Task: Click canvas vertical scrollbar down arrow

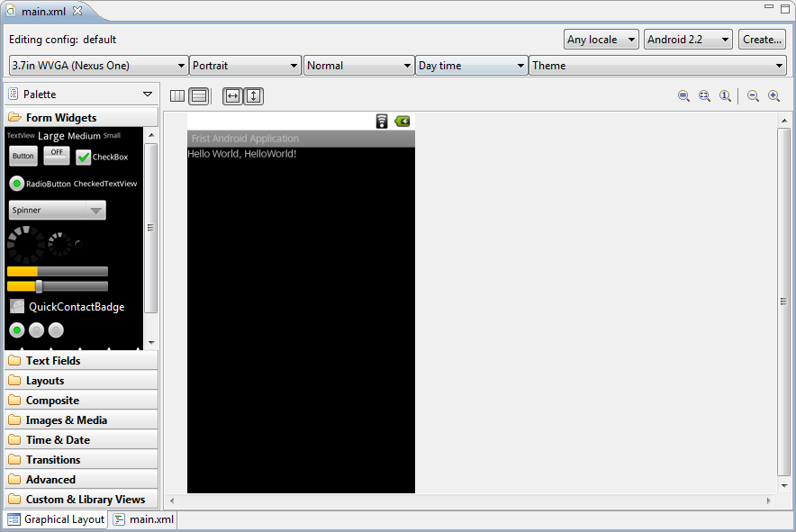Action: coord(784,486)
